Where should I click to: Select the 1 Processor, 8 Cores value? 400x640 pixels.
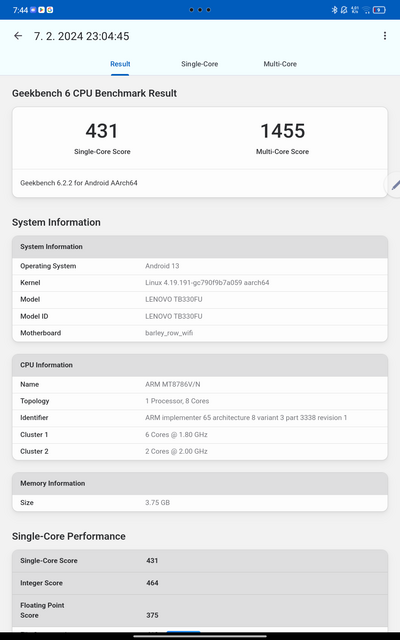pyautogui.click(x=177, y=401)
